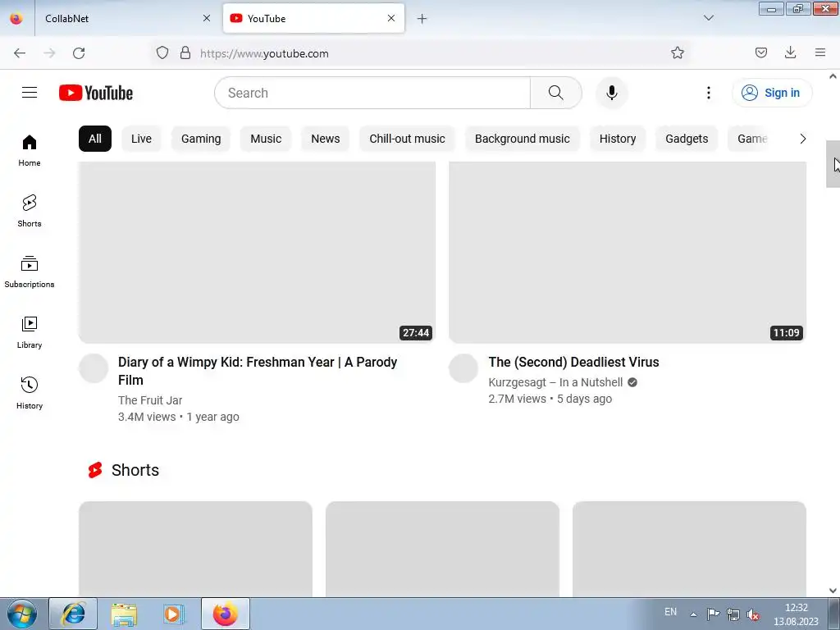
Task: Click scrollbar down arrow
Action: click(x=833, y=591)
